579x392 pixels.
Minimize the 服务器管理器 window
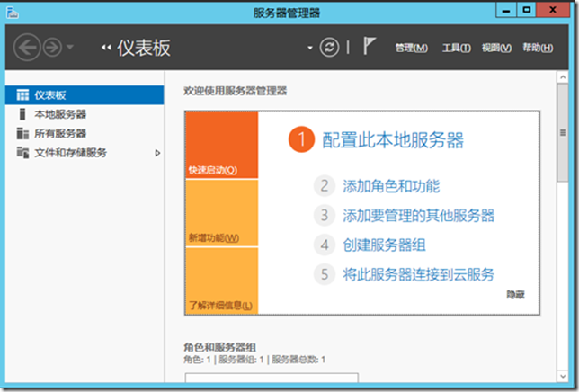tap(506, 10)
